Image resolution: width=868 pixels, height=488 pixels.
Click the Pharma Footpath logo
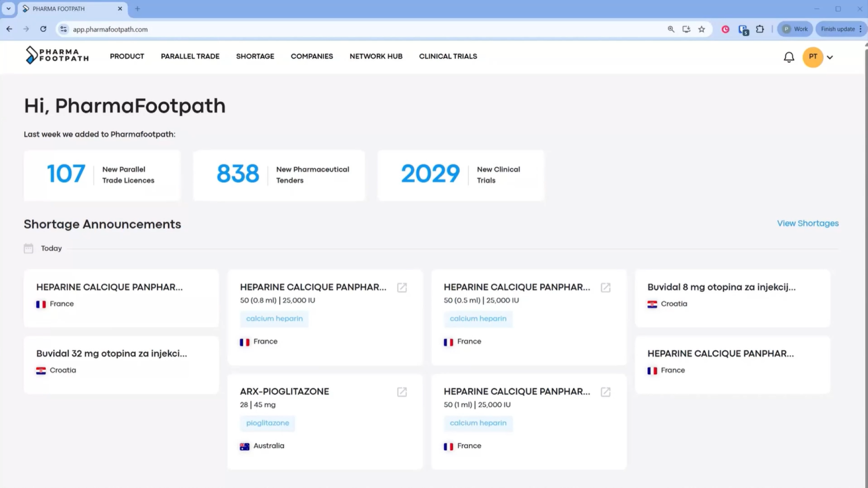(57, 56)
